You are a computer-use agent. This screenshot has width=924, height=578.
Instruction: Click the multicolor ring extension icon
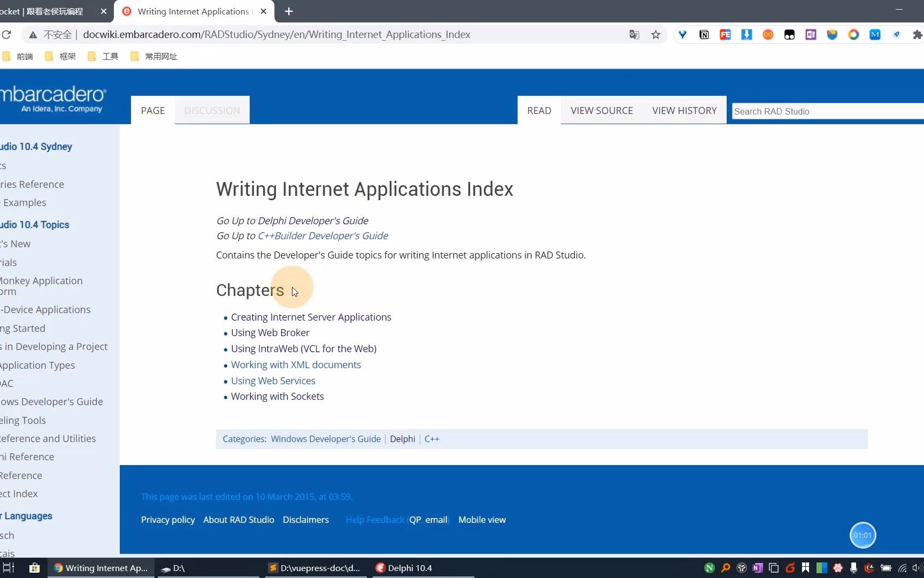[853, 35]
